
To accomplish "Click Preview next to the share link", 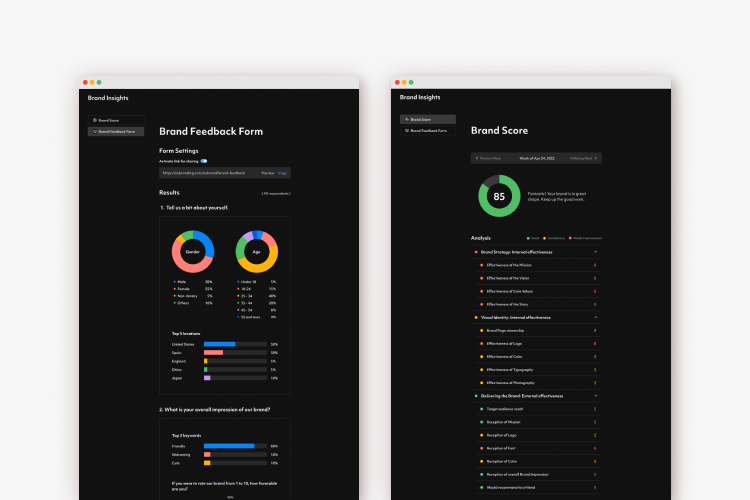I will [x=268, y=173].
